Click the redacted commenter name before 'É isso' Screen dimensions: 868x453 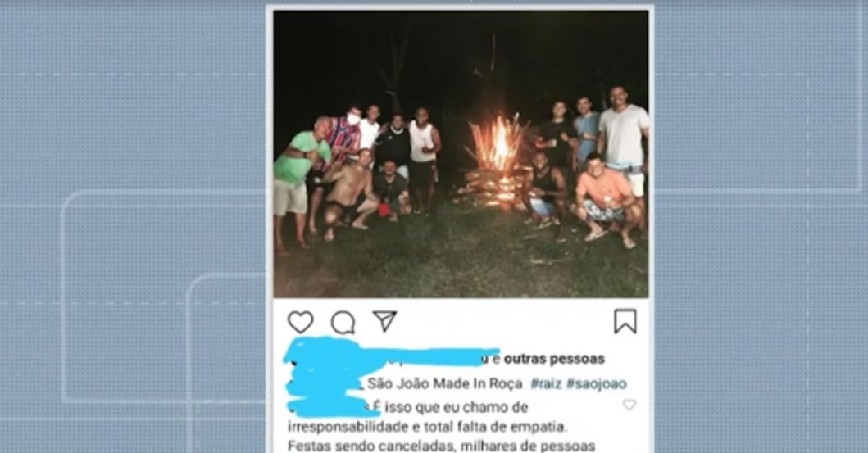[332, 408]
